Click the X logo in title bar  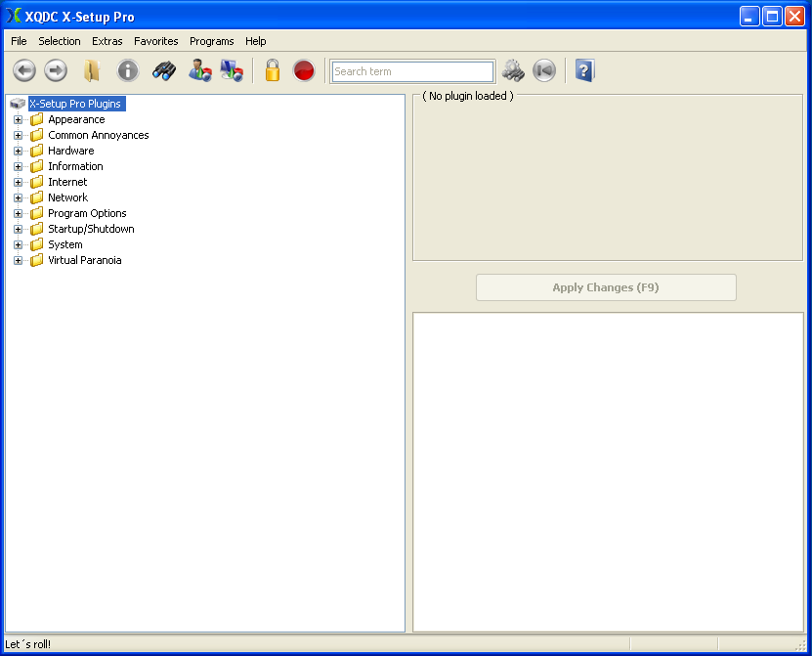point(14,16)
